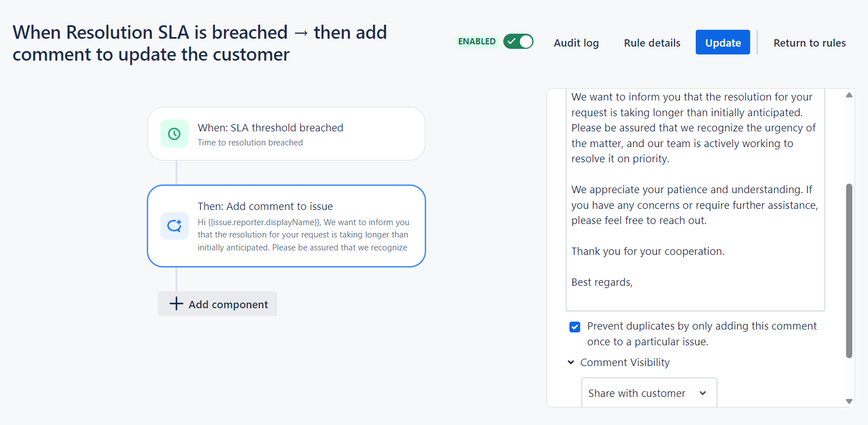
Task: Open the Audit log tab
Action: pyautogui.click(x=576, y=43)
